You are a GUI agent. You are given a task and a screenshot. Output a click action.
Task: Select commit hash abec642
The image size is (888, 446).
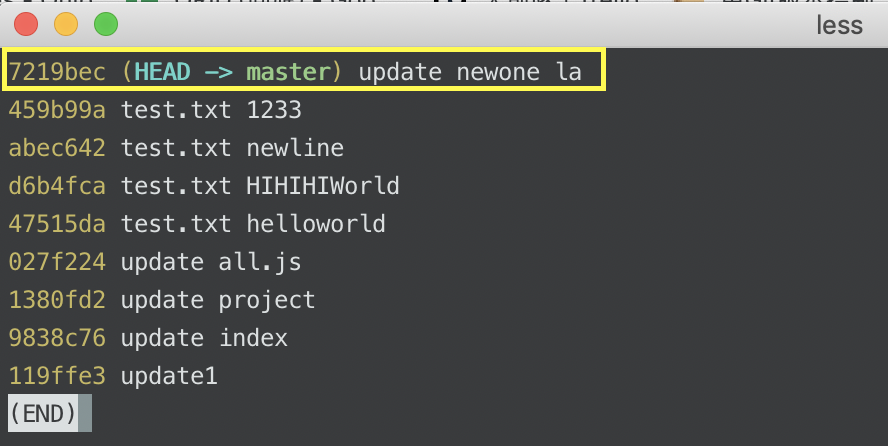coord(57,148)
